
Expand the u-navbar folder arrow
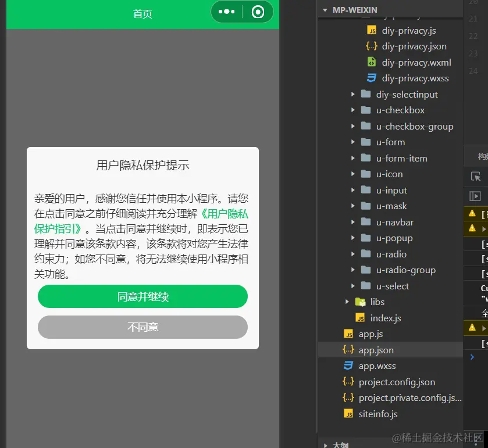pyautogui.click(x=352, y=222)
